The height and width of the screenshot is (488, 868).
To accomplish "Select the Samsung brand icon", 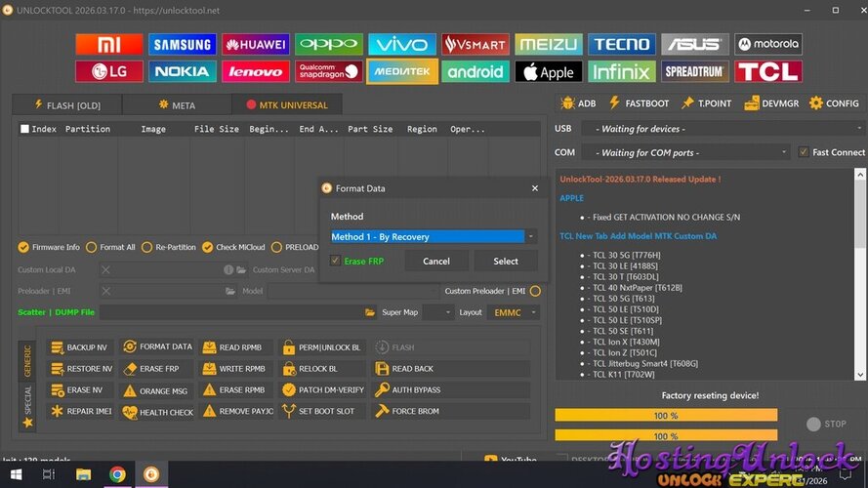I will click(183, 44).
